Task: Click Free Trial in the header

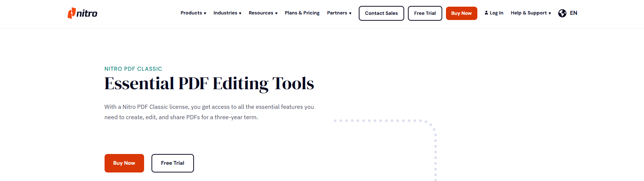Action: pos(425,13)
